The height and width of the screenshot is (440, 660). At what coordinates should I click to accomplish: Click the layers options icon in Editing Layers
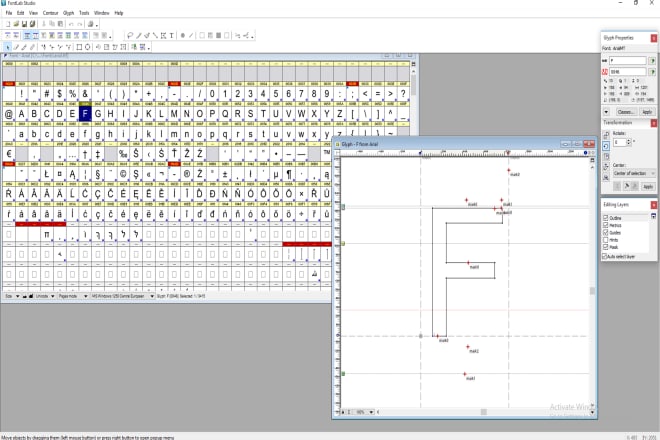(654, 216)
